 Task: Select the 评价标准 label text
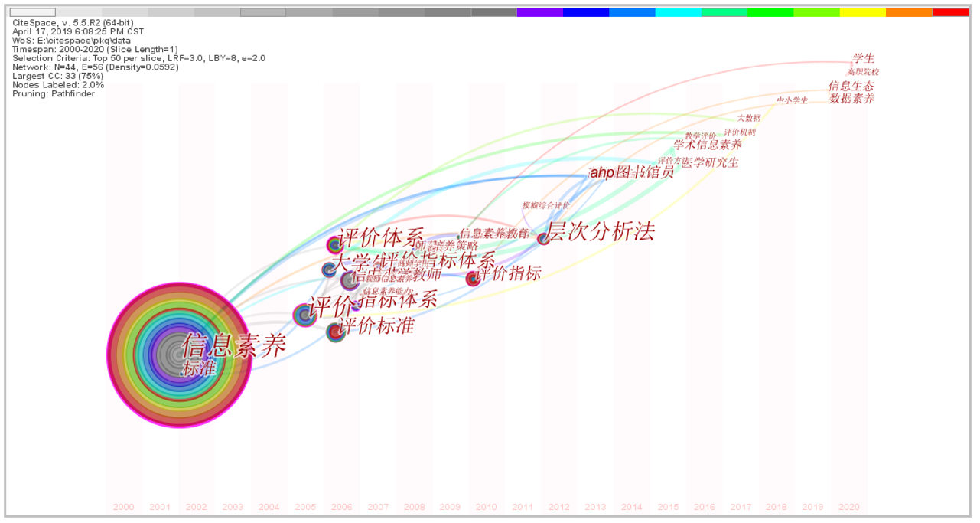click(x=376, y=326)
